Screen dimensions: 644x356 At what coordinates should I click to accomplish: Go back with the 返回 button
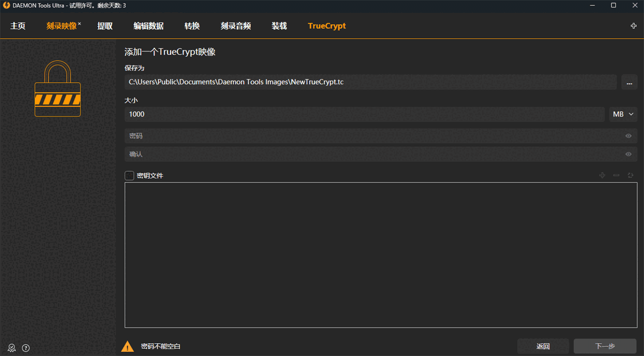pos(543,346)
